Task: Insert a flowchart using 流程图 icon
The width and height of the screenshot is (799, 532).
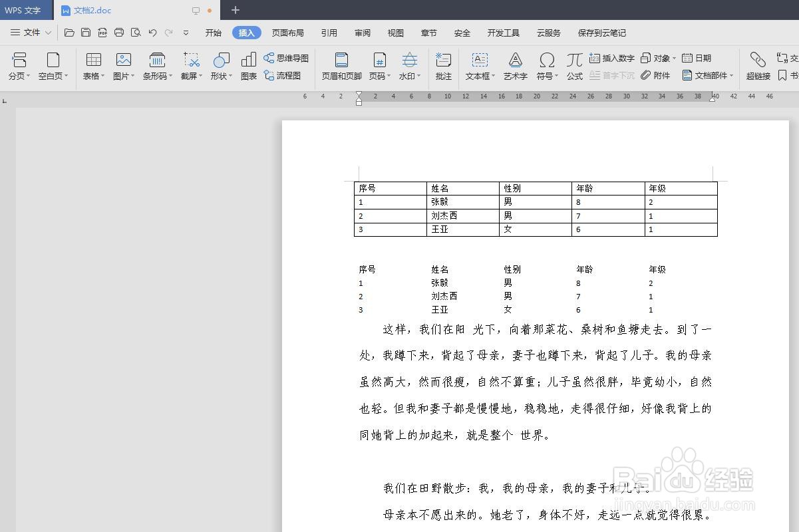Action: 285,75
